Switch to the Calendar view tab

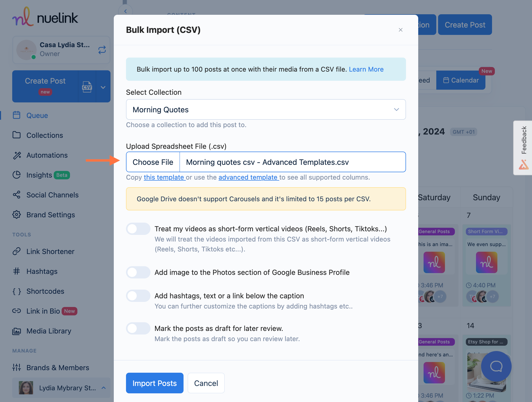pos(461,80)
